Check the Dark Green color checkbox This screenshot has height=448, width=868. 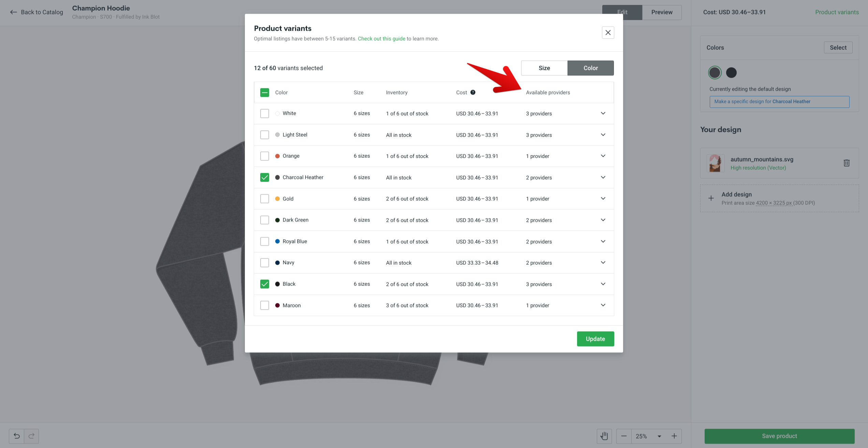point(265,220)
